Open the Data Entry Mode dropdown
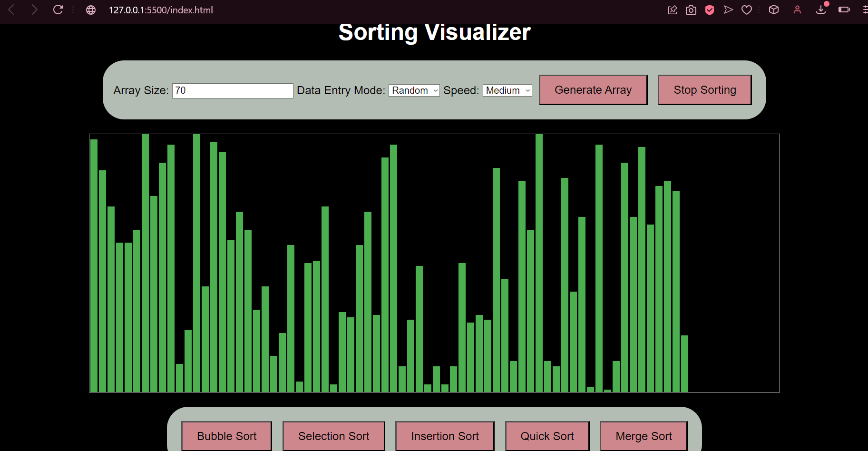Screen dimensions: 868x451 point(414,90)
